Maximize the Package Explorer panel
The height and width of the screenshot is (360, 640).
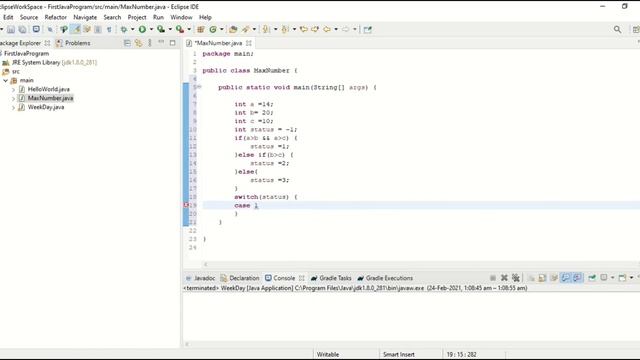[173, 42]
